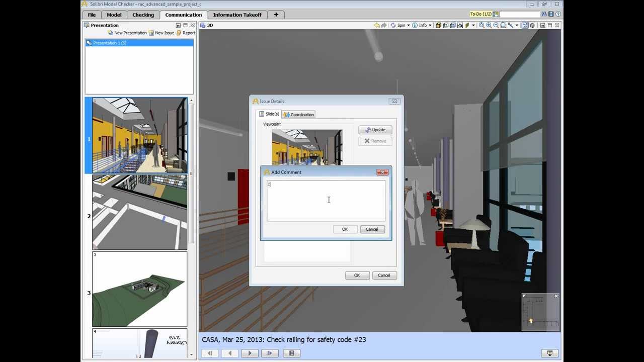Click the Slide(s) tab in Issue Details
This screenshot has width=644, height=362.
[x=269, y=114]
